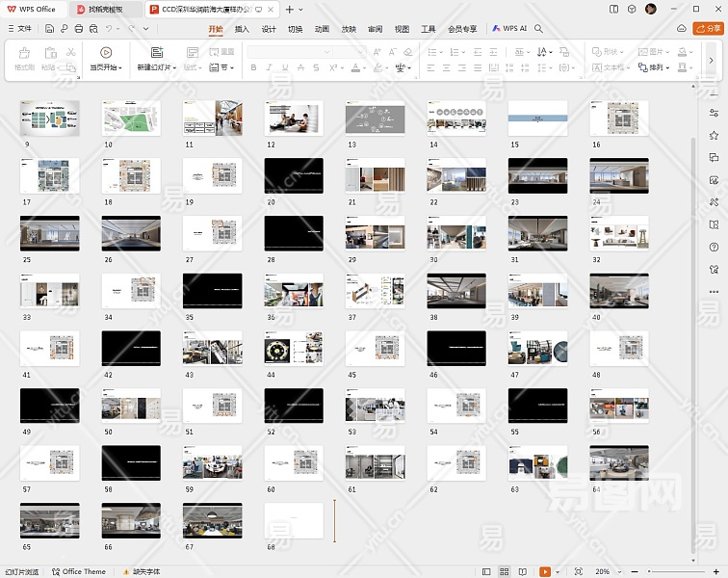Select slide sorter view icon in status bar
Image resolution: width=728 pixels, height=578 pixels.
pyautogui.click(x=504, y=571)
